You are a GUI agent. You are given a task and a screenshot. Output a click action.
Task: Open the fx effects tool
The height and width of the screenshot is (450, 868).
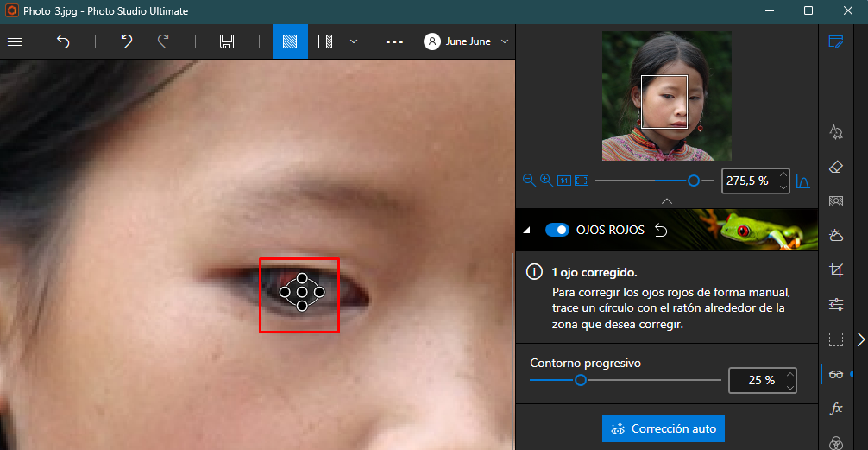(x=836, y=409)
